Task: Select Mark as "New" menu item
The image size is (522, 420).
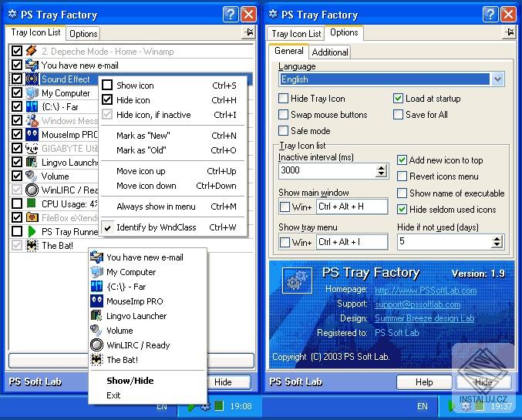Action: 173,136
